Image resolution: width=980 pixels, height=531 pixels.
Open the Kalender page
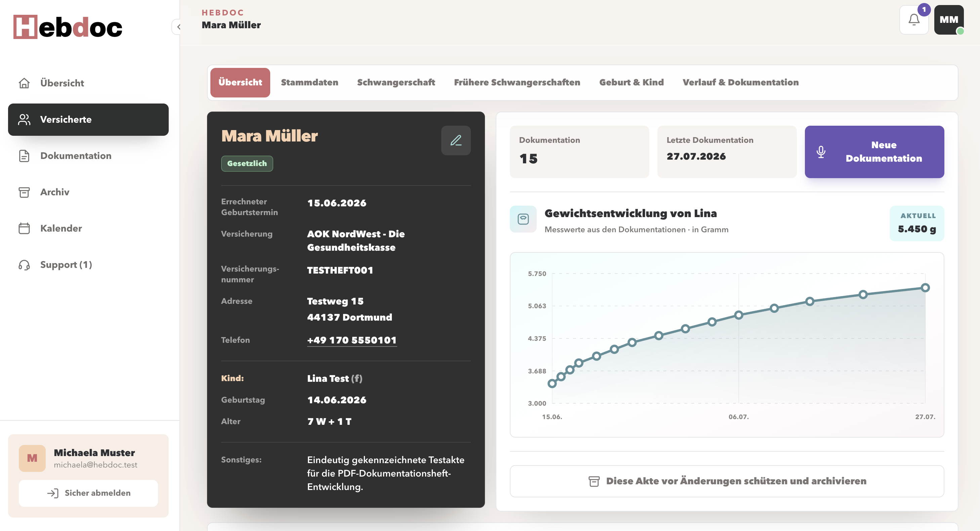pos(88,228)
